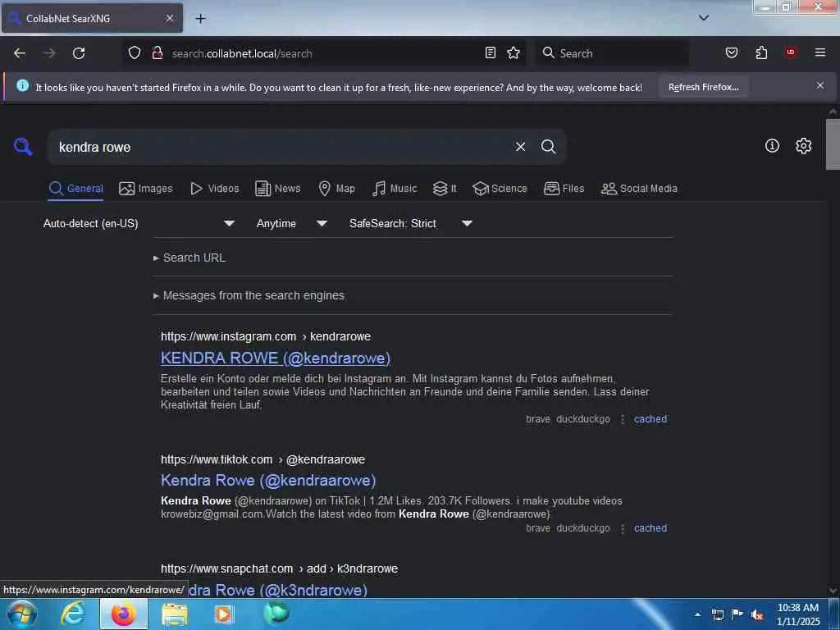
Task: Open Save to Pocket icon
Action: pos(732,53)
